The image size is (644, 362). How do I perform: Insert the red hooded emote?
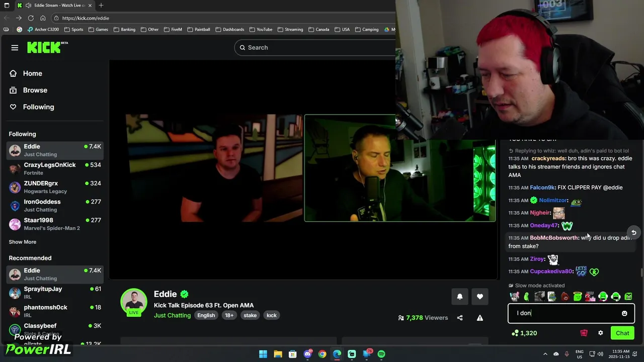[x=565, y=297]
